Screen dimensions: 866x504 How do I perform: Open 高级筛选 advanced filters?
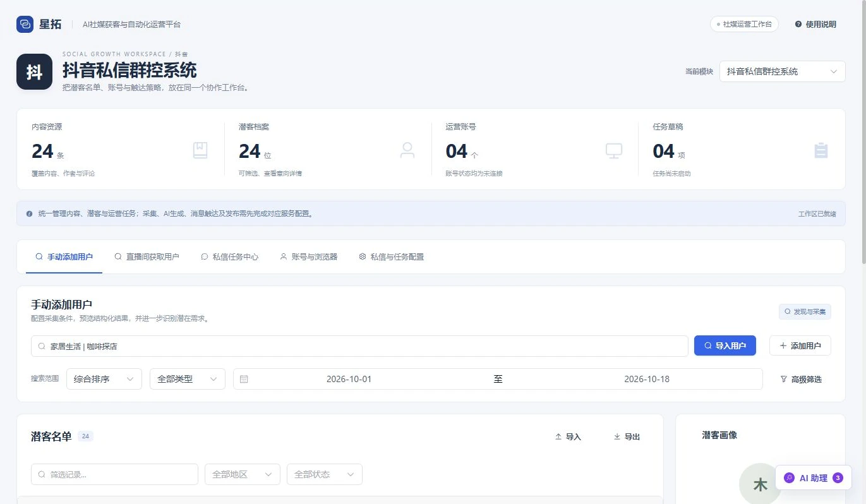point(801,379)
